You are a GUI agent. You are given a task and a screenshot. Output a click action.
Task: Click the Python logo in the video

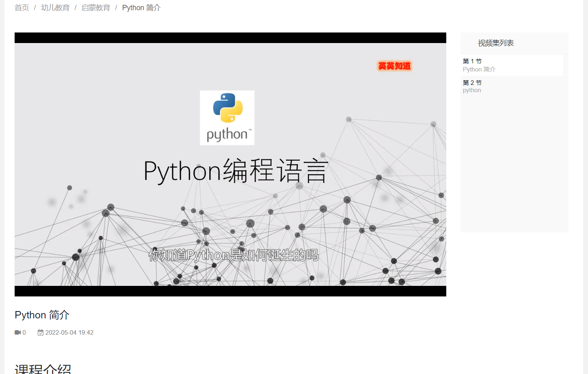pos(227,117)
